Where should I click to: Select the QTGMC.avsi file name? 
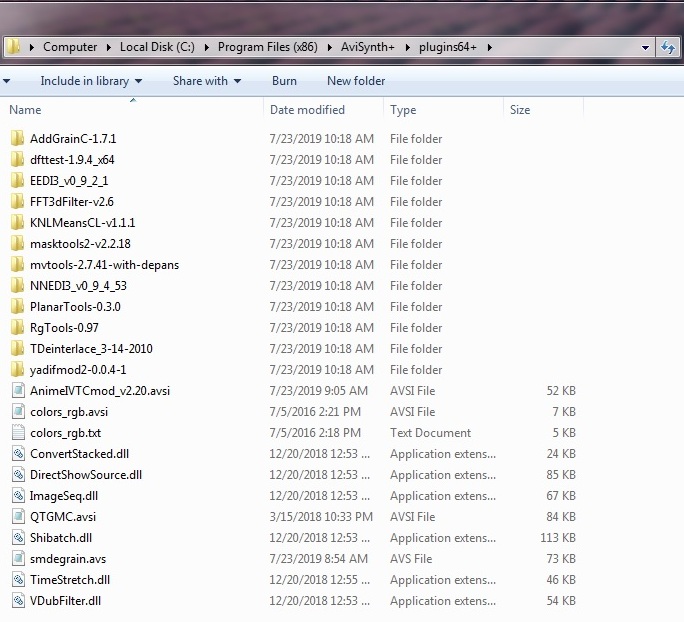click(x=63, y=517)
